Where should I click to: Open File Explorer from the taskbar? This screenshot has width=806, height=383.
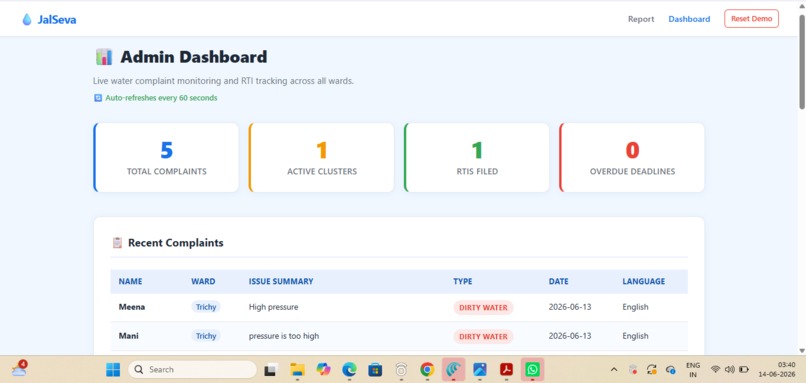pyautogui.click(x=297, y=369)
